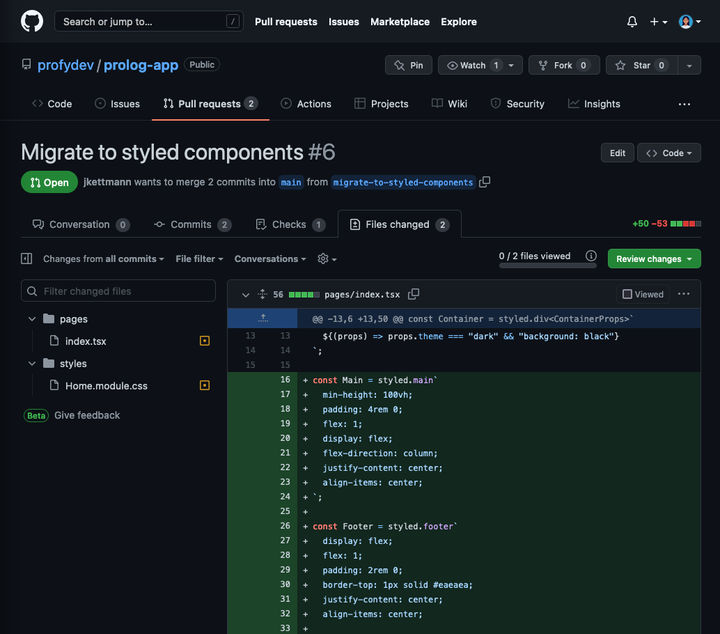Expand the Conversations filter dropdown
This screenshot has height=634, width=720.
pos(270,259)
